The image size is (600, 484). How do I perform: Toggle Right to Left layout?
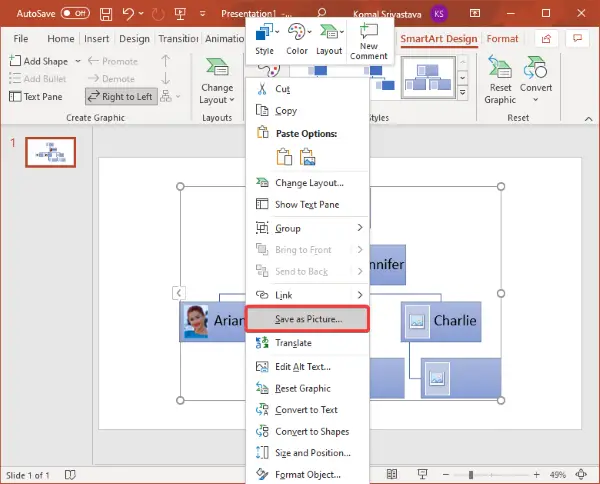point(121,97)
